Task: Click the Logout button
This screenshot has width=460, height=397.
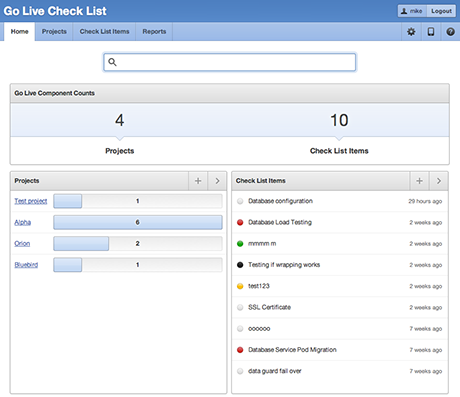Action: point(441,11)
